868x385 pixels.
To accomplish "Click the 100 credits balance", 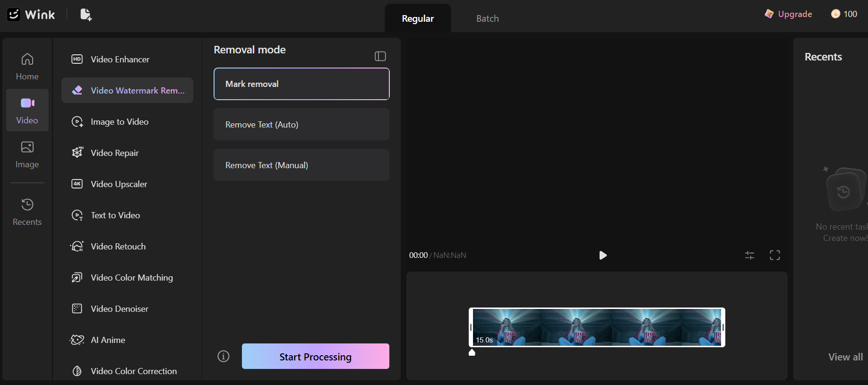I will [x=850, y=14].
